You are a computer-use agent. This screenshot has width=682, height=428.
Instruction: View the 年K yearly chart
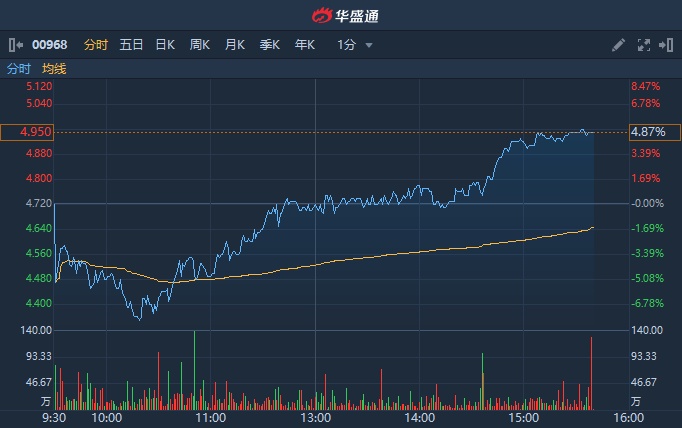click(305, 45)
